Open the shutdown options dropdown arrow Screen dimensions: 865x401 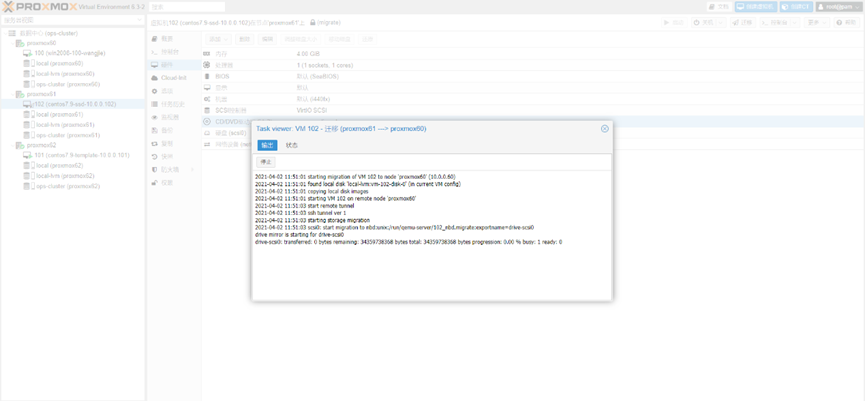point(722,23)
